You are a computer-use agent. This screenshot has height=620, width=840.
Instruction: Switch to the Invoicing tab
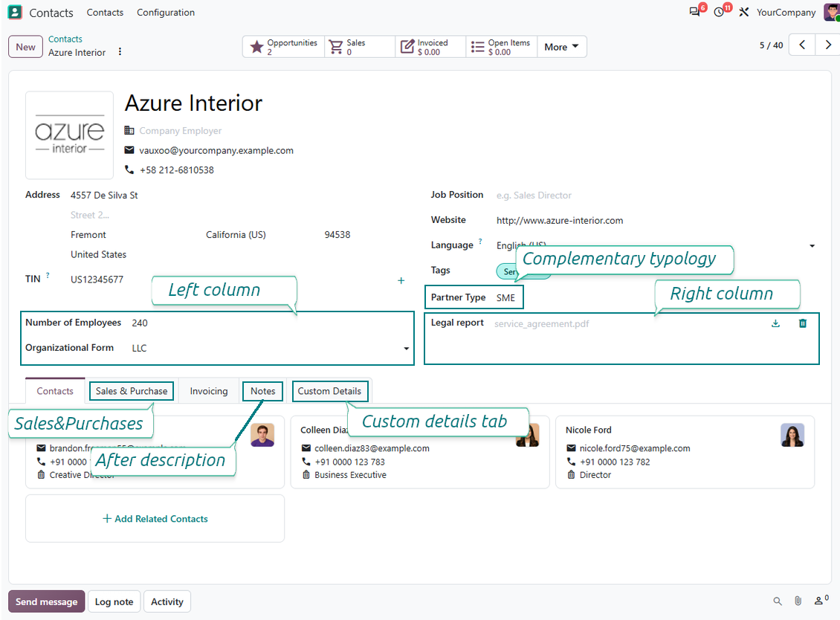(x=208, y=391)
